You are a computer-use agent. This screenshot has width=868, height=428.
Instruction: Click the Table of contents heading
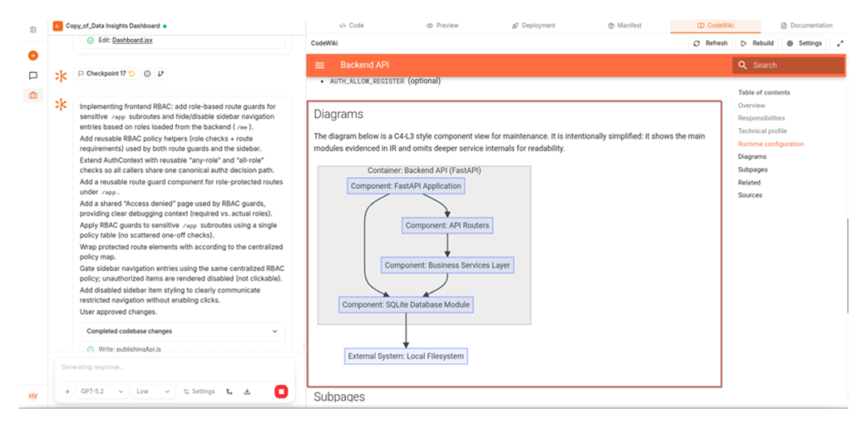(x=764, y=92)
